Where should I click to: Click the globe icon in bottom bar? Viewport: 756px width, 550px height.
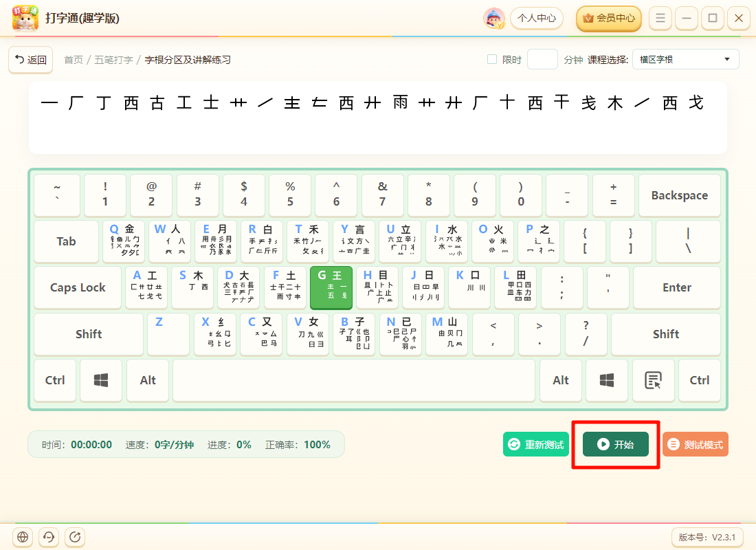point(23,536)
